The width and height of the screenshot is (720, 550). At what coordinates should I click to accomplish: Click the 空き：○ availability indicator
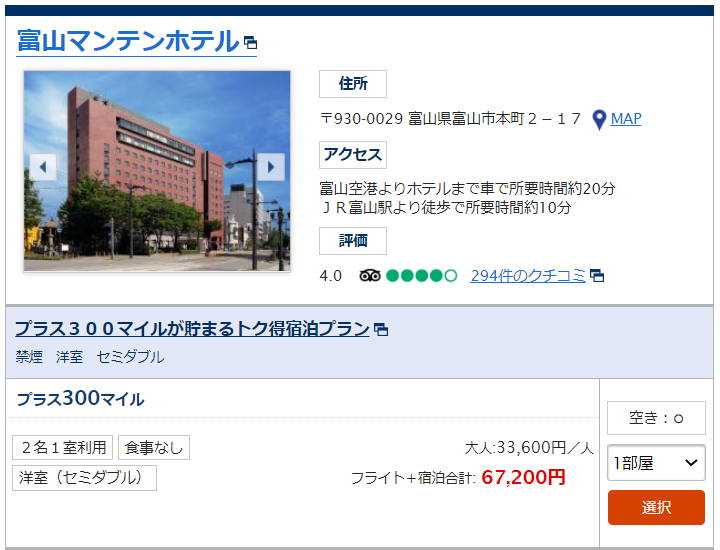[656, 418]
